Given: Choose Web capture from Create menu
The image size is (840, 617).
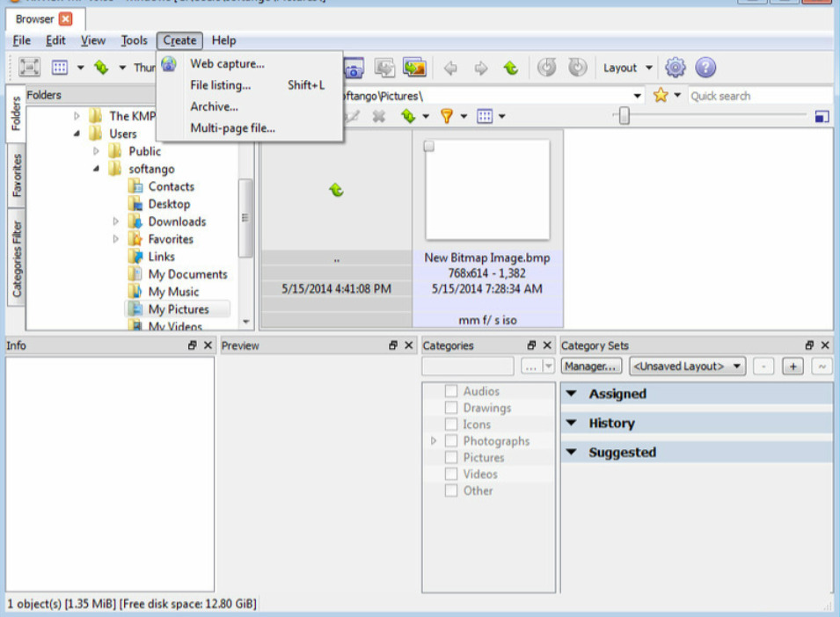Looking at the screenshot, I should click(x=250, y=63).
